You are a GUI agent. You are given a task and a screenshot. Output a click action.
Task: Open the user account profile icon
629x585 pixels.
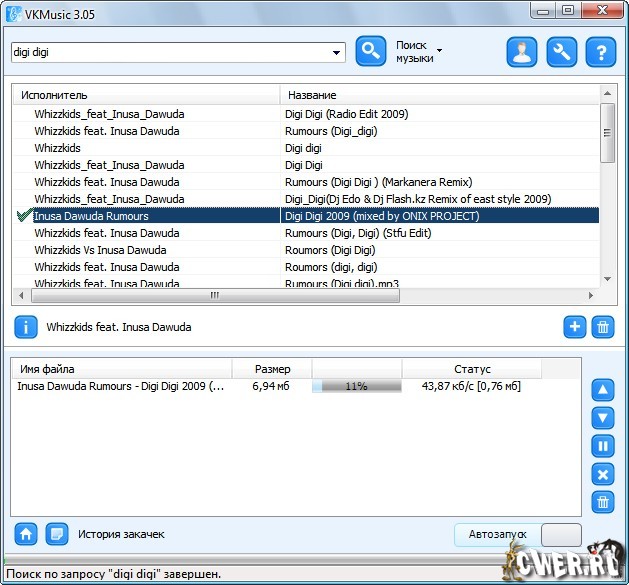[x=522, y=52]
